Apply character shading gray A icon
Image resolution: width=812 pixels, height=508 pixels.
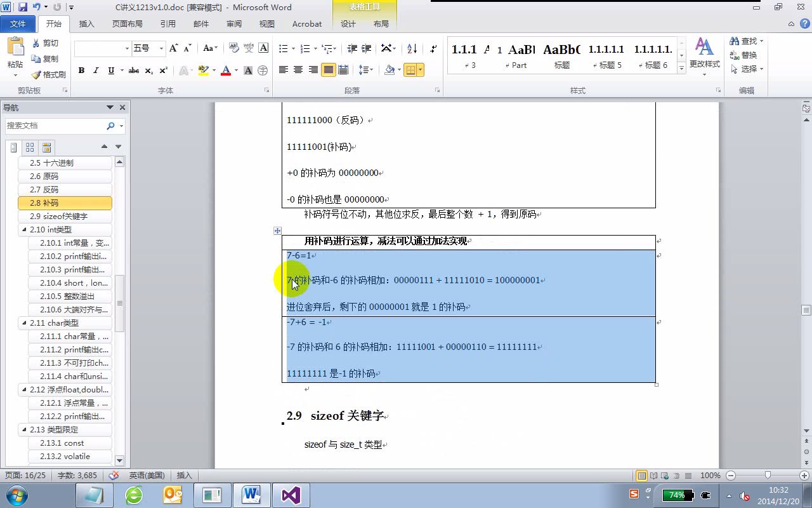point(248,70)
